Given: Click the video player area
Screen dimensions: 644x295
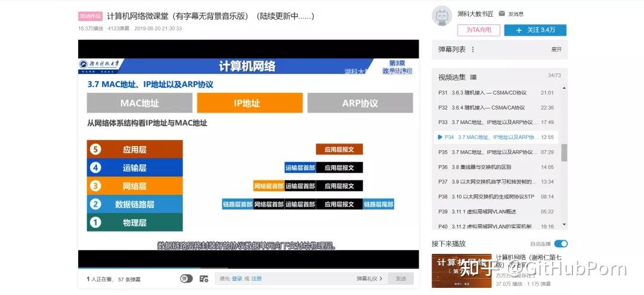Looking at the screenshot, I should 249,154.
